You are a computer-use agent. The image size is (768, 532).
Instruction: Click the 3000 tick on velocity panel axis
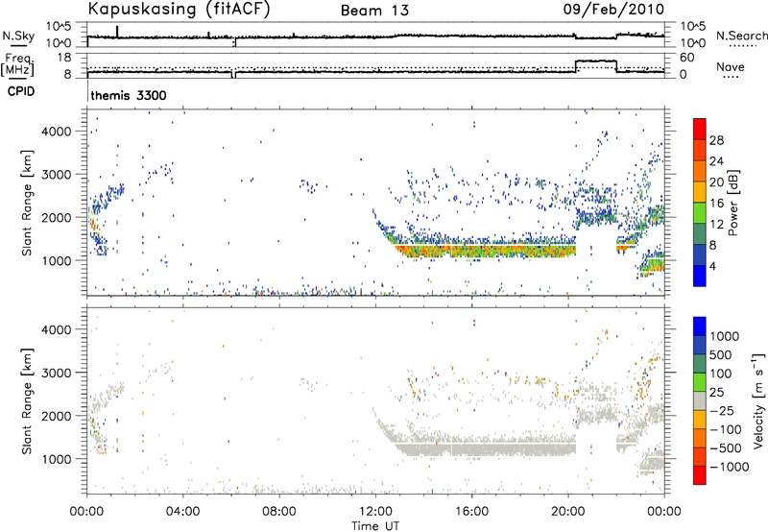coord(56,373)
